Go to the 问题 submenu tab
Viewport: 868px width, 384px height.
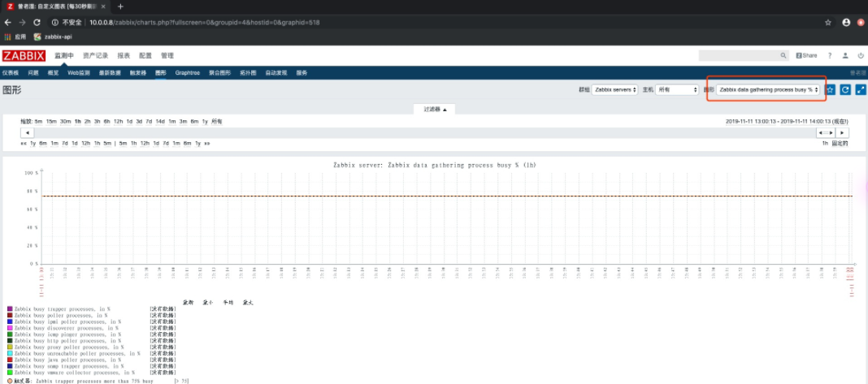pos(33,73)
